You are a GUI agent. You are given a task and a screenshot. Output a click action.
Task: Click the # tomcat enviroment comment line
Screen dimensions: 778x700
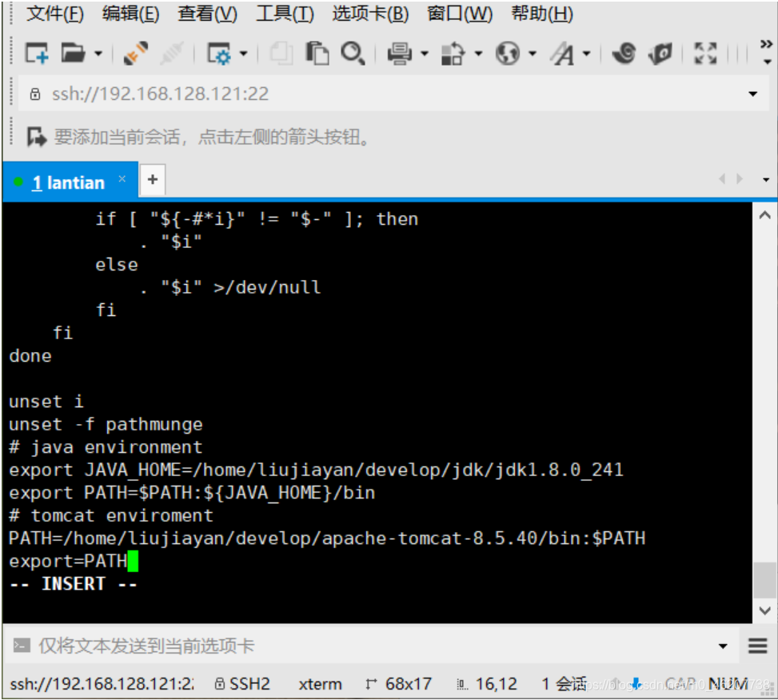coord(111,515)
